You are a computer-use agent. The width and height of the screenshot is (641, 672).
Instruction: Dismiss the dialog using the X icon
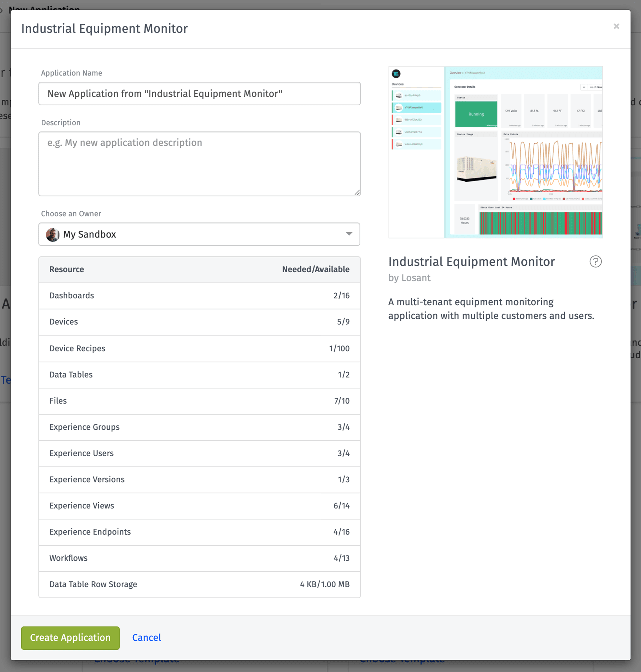(x=616, y=26)
